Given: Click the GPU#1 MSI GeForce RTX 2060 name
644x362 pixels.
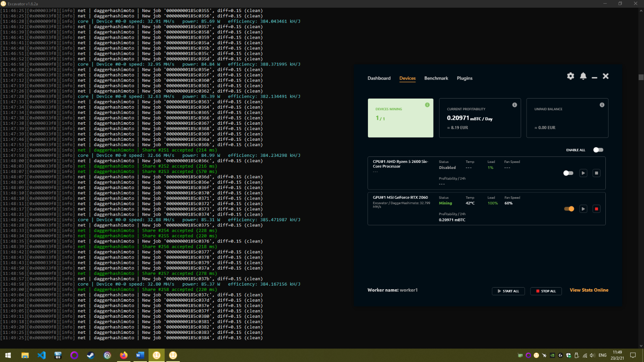Looking at the screenshot, I should (400, 197).
